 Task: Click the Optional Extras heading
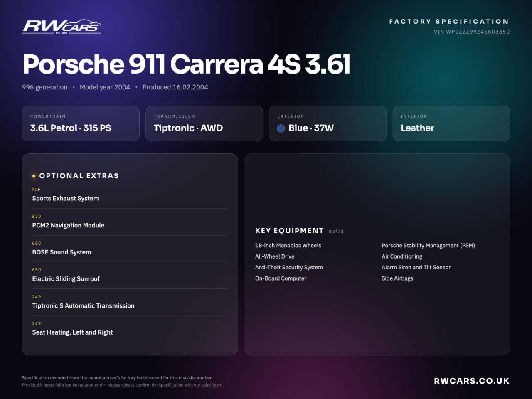coord(79,176)
